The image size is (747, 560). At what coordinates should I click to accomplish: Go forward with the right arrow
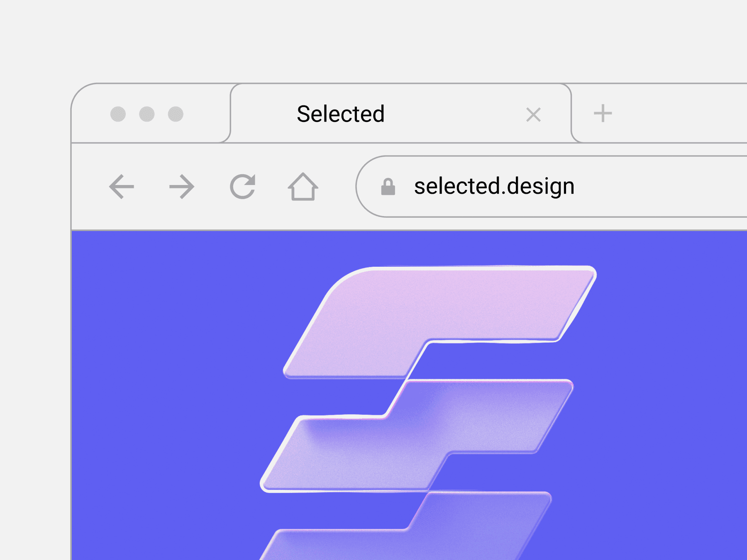[x=182, y=187]
